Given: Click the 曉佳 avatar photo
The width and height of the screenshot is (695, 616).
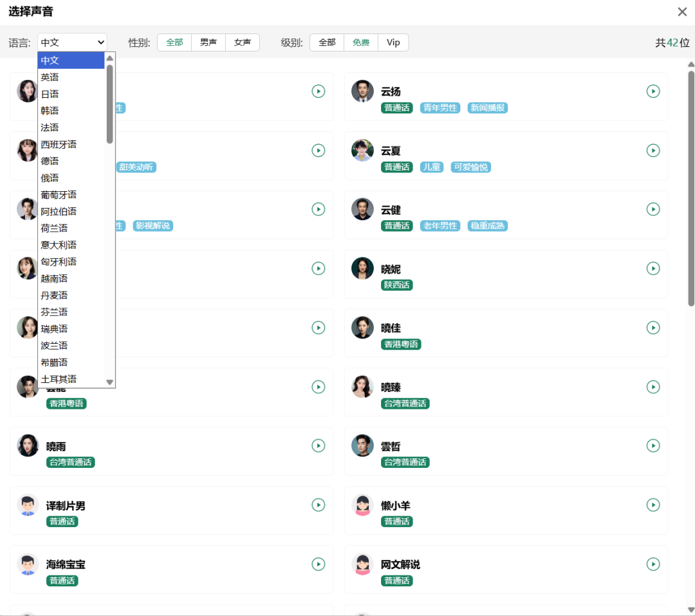Looking at the screenshot, I should [362, 328].
